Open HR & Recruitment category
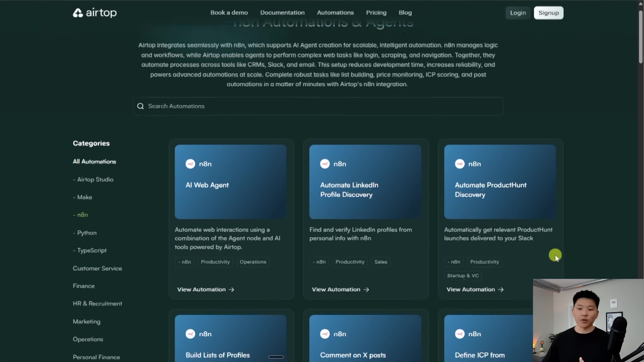644x362 pixels. pyautogui.click(x=98, y=304)
